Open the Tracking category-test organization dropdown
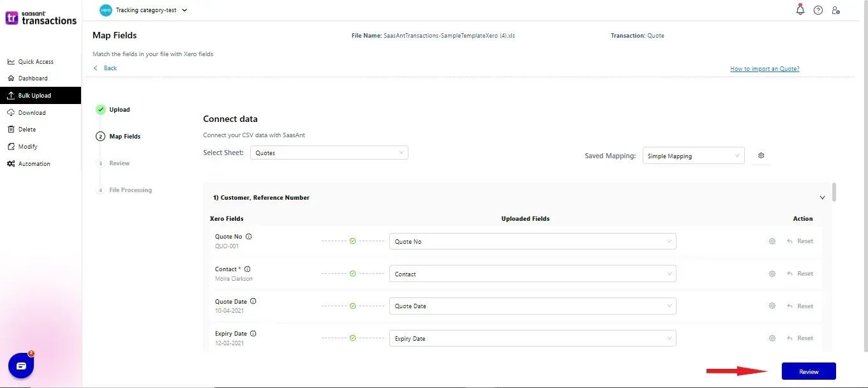The width and height of the screenshot is (868, 388). (x=144, y=10)
